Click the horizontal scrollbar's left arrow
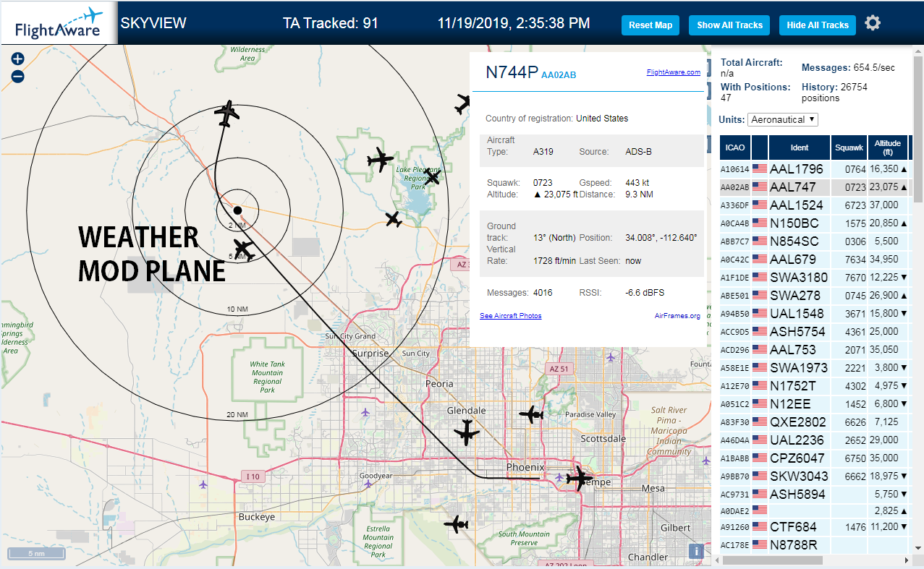Screen dimensions: 924x569 (716, 560)
